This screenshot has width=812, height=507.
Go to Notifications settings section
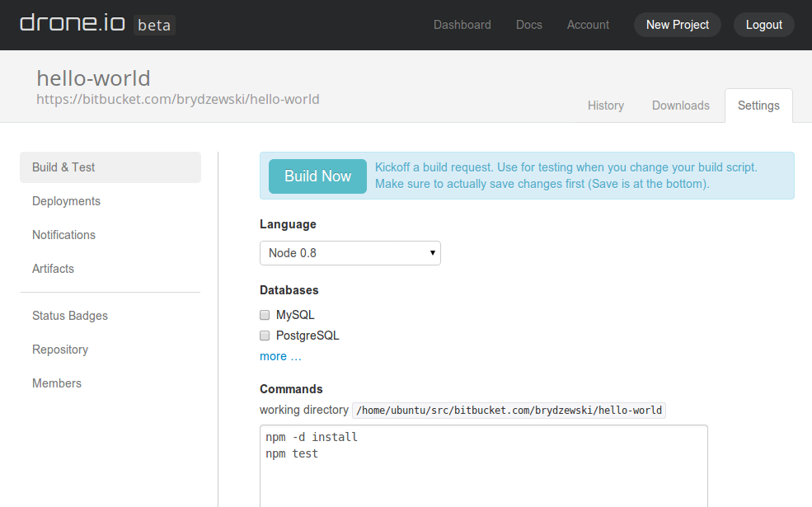[x=63, y=235]
